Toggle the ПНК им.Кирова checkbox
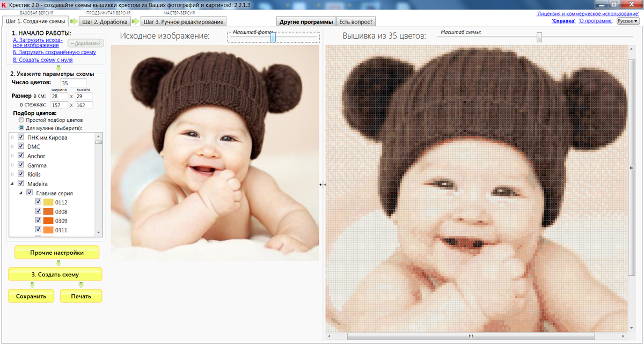 click(x=21, y=137)
